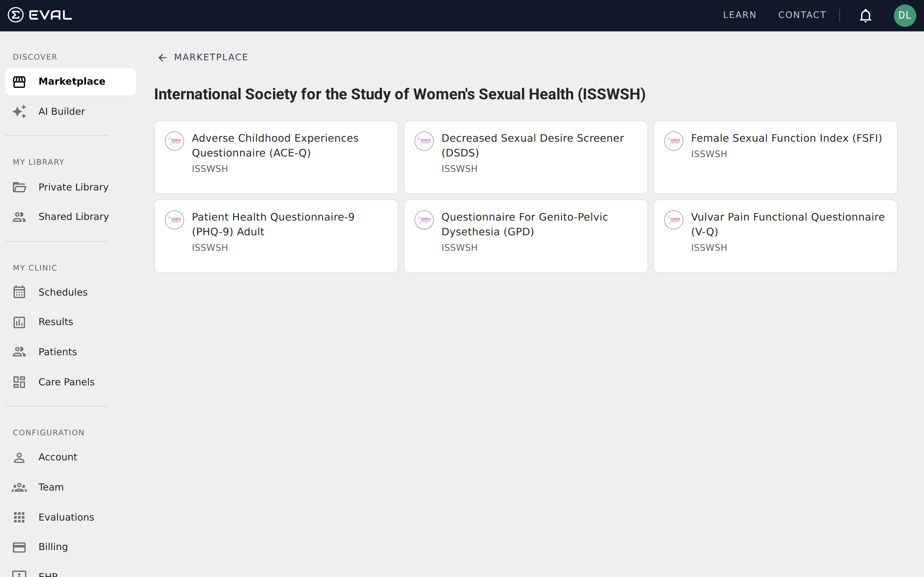Go to Shared Library

pyautogui.click(x=73, y=217)
